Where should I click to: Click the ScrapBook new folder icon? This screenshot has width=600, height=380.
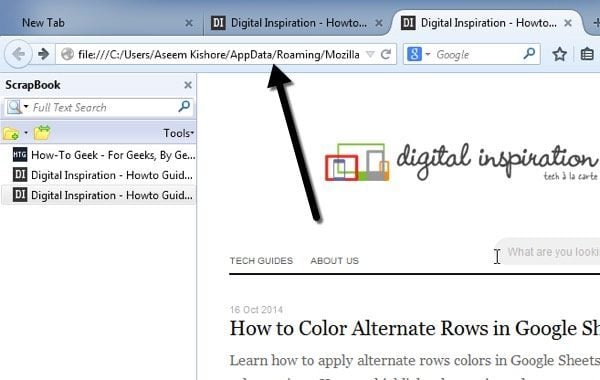(x=11, y=133)
